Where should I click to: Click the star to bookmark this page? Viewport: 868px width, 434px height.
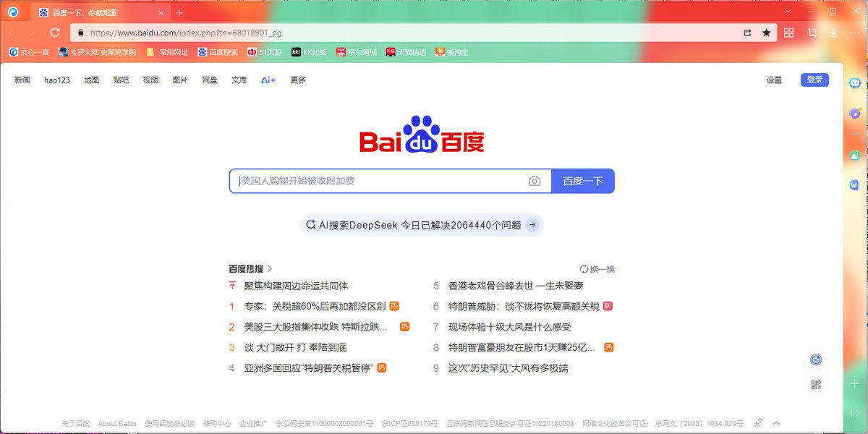766,32
